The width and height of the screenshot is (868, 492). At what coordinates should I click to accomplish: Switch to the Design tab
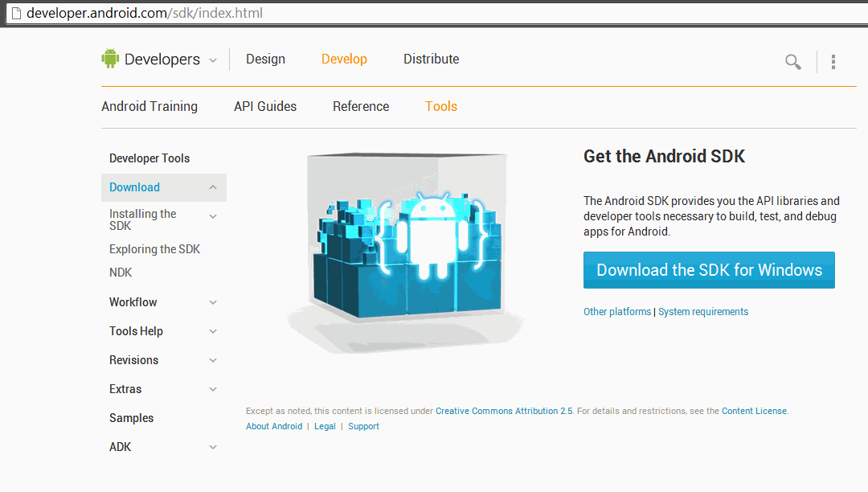pyautogui.click(x=265, y=59)
